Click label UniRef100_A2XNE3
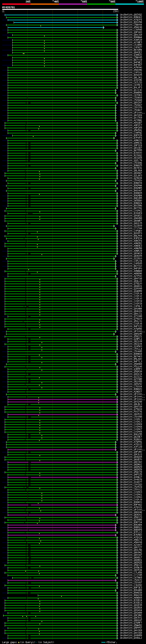Image resolution: width=146 pixels, height=644 pixels. (x=131, y=42)
